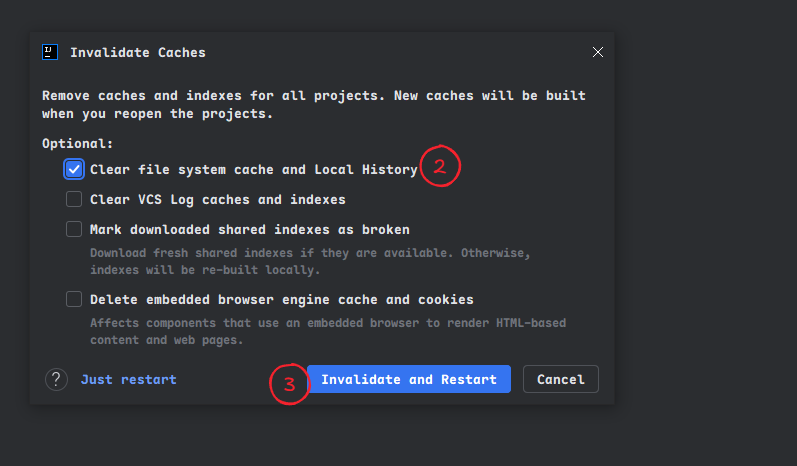The width and height of the screenshot is (797, 466).
Task: Enable Clear VCS Log caches checkbox
Action: pyautogui.click(x=74, y=199)
